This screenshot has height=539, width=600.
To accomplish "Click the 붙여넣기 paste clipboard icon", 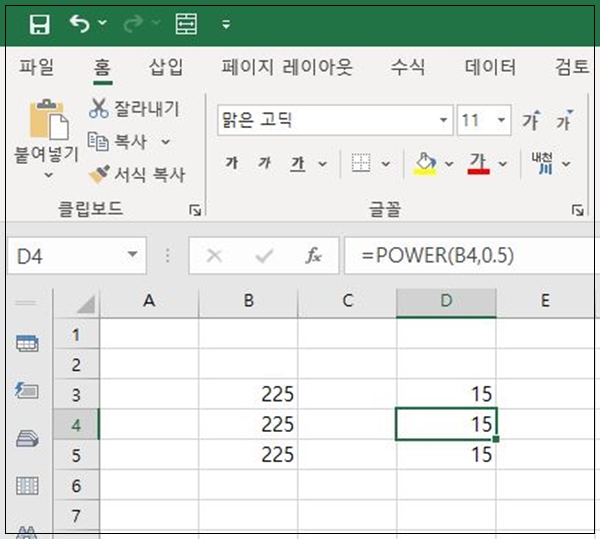I will (49, 119).
